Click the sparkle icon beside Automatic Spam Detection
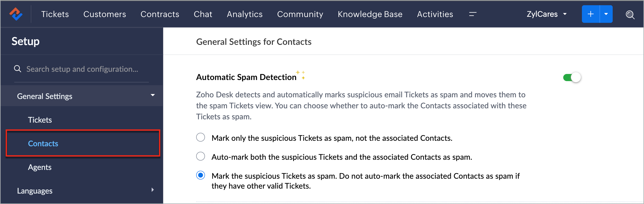This screenshot has height=204, width=644. pyautogui.click(x=301, y=75)
